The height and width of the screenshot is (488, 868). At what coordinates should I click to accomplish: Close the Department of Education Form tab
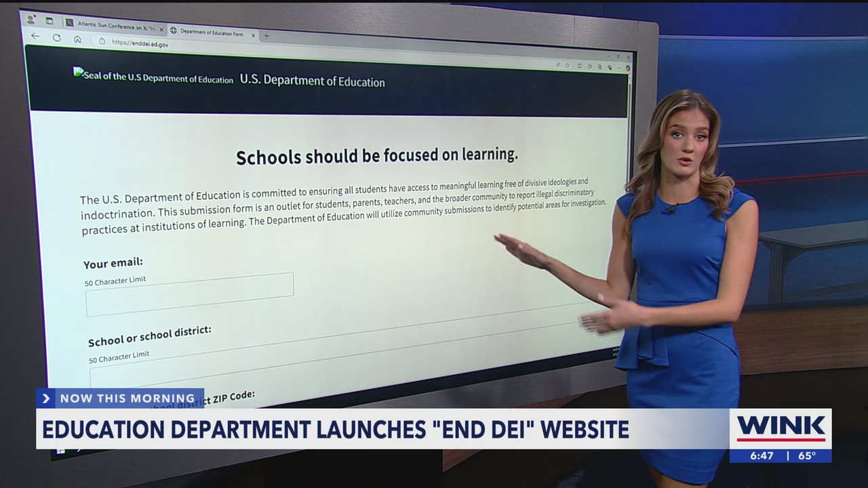254,35
